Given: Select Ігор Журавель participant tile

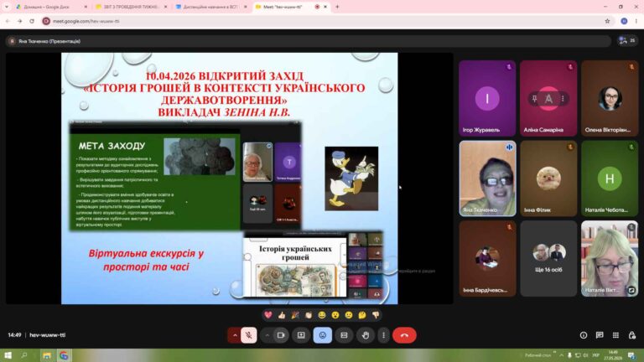Looking at the screenshot, I should [487, 99].
